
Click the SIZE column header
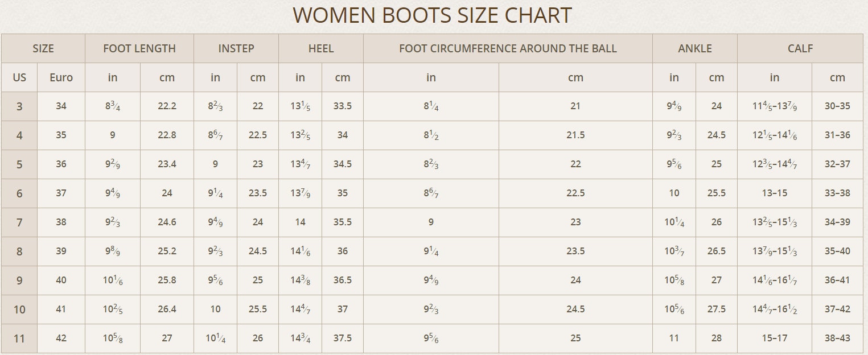tap(43, 48)
